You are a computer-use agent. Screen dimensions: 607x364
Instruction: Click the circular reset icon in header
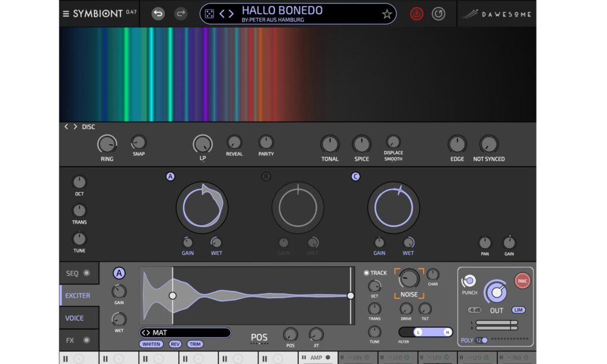[438, 14]
